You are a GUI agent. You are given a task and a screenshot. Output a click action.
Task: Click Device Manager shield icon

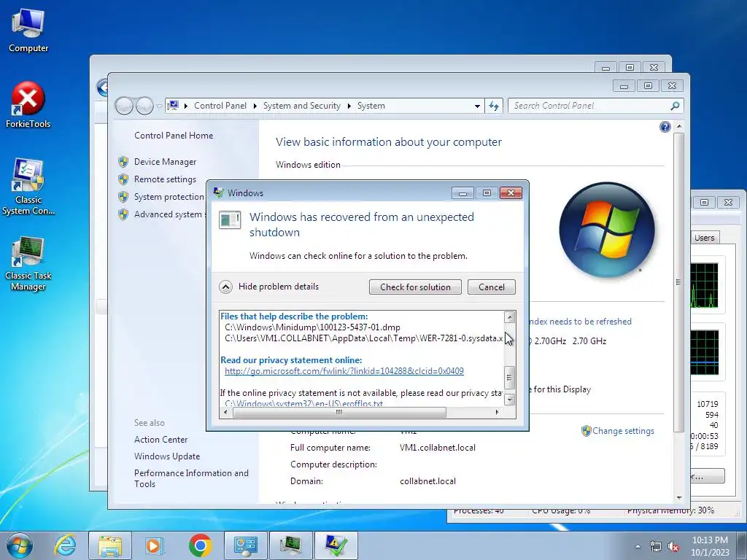click(123, 162)
